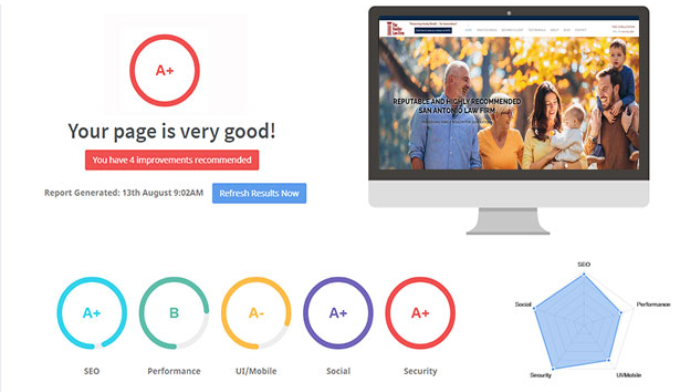Screen dimensions: 680x392
Task: Click the overall A+ grade circle
Action: tap(164, 70)
